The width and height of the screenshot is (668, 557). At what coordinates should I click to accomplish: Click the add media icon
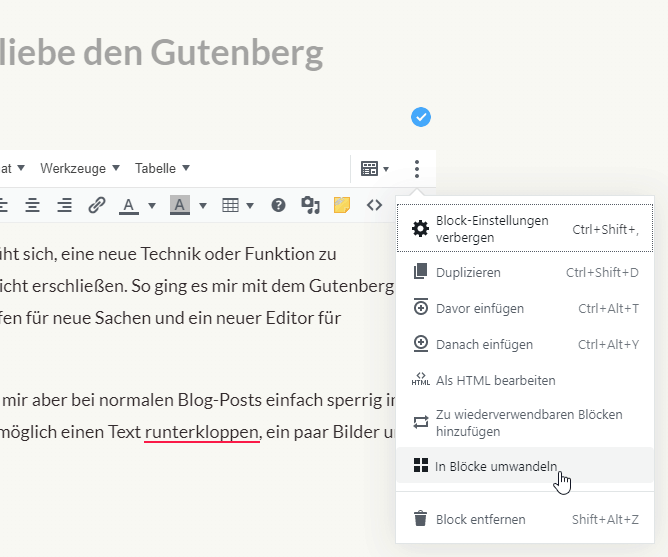coord(310,205)
